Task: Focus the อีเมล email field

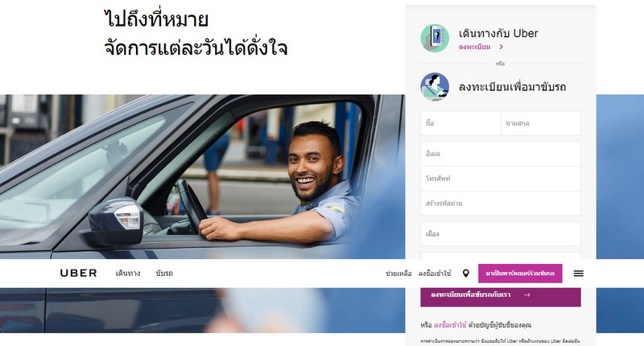Action: pos(501,154)
